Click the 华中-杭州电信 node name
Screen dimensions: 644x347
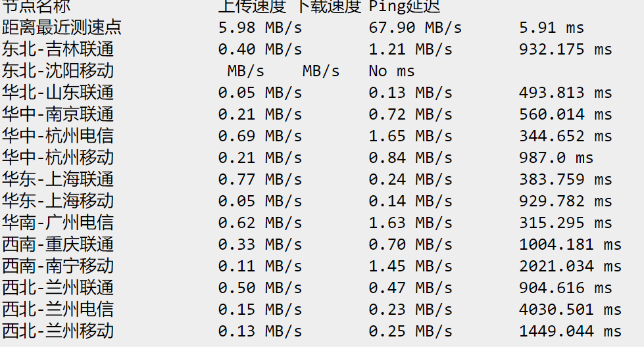pyautogui.click(x=57, y=136)
